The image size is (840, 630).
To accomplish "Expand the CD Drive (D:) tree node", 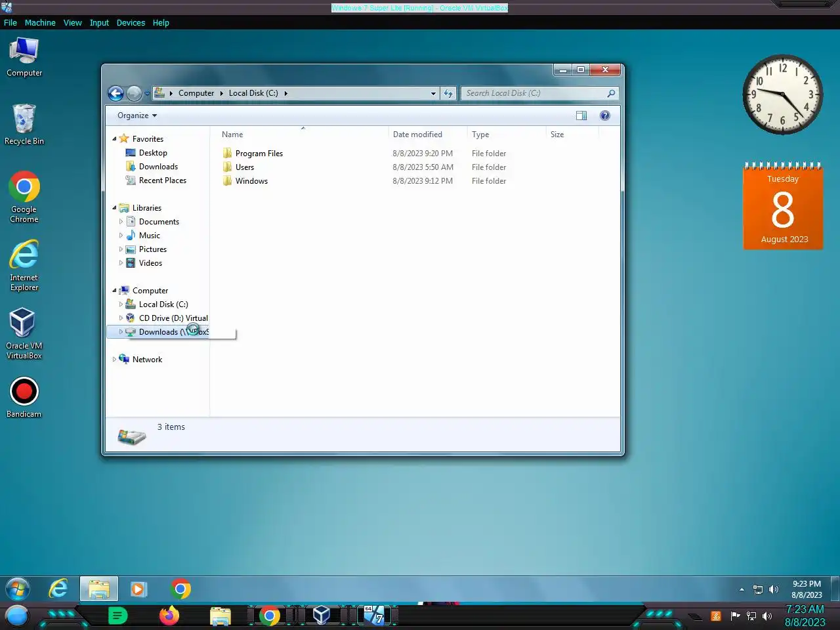I will 121,318.
